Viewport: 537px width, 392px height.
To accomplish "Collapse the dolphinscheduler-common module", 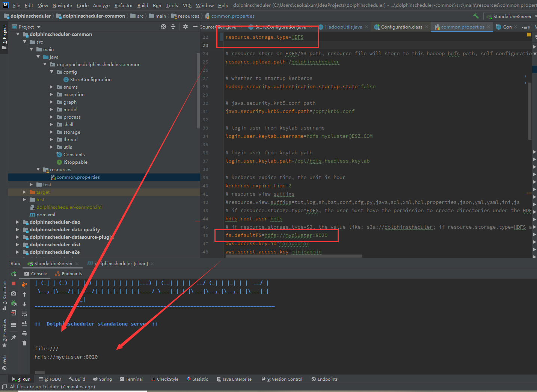I will 18,34.
